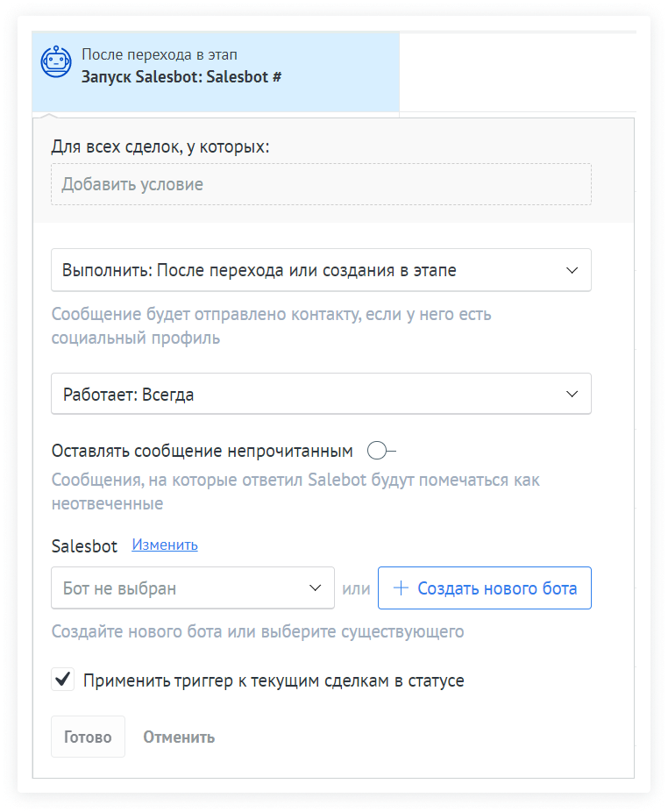Click the Оставлять сообщение непрочитанным label text

203,451
